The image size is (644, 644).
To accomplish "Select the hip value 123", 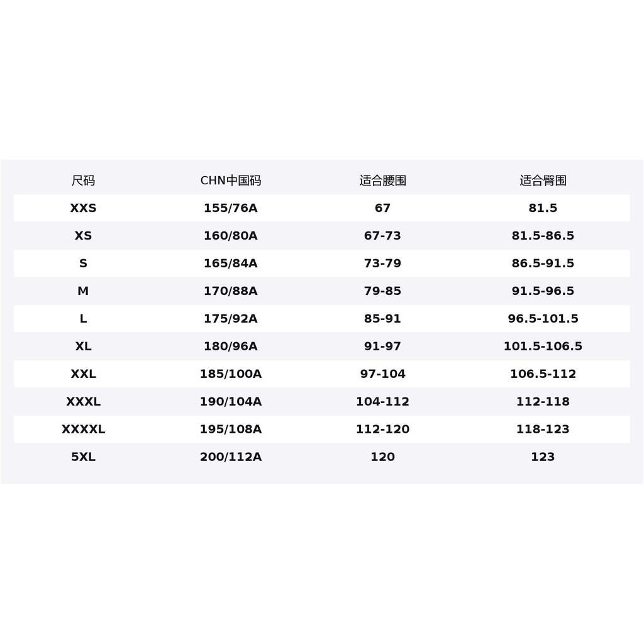I will click(543, 457).
